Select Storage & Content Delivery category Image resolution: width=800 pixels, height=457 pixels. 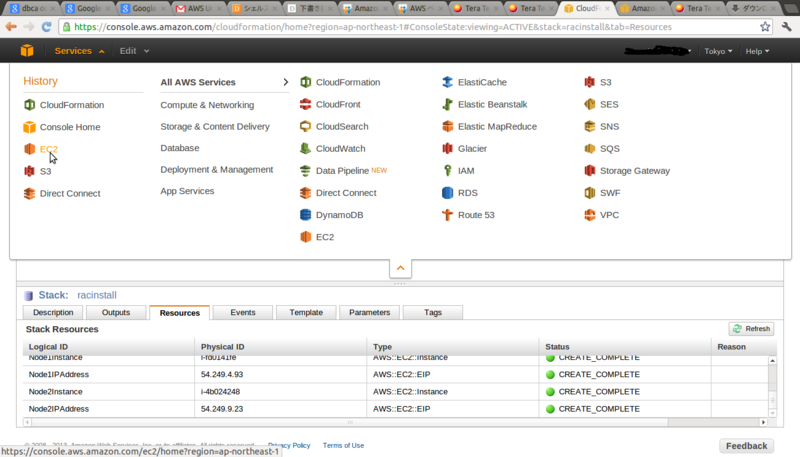pos(215,126)
